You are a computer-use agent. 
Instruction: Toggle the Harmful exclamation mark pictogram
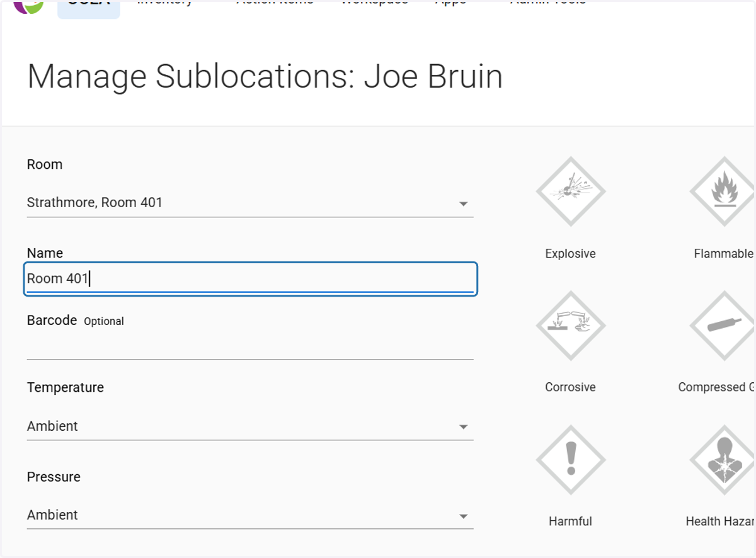pyautogui.click(x=570, y=459)
